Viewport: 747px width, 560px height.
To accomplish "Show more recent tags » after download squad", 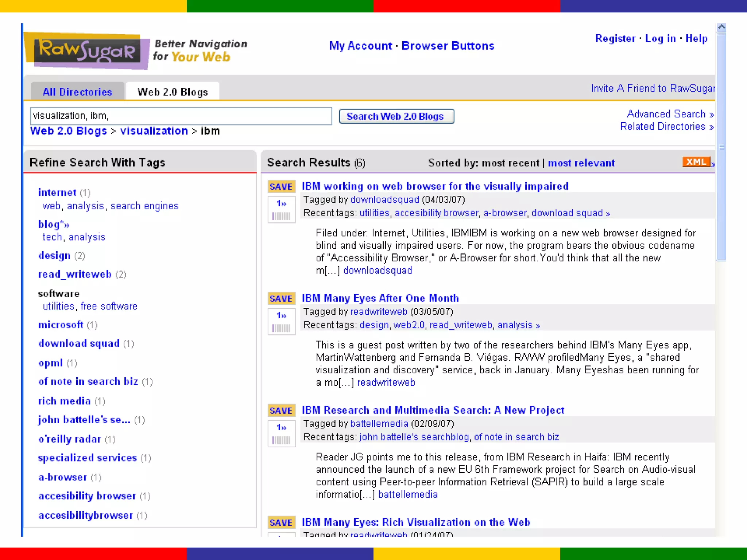I will tap(608, 214).
